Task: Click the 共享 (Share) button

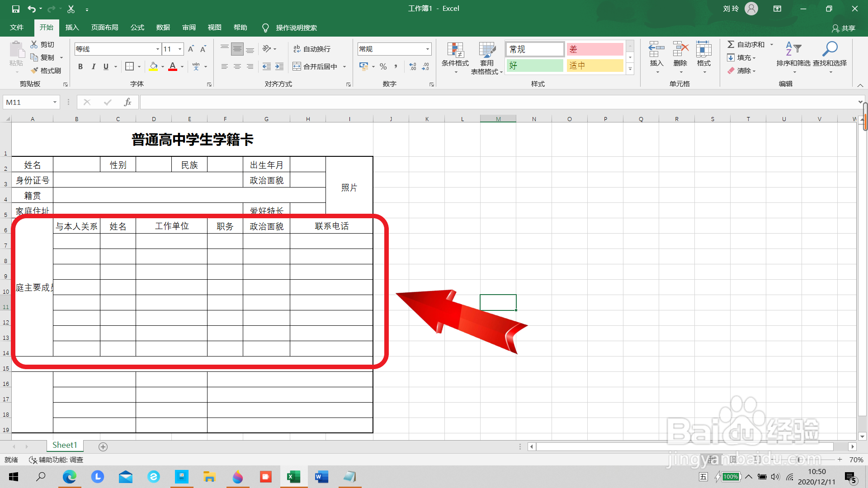Action: point(844,28)
